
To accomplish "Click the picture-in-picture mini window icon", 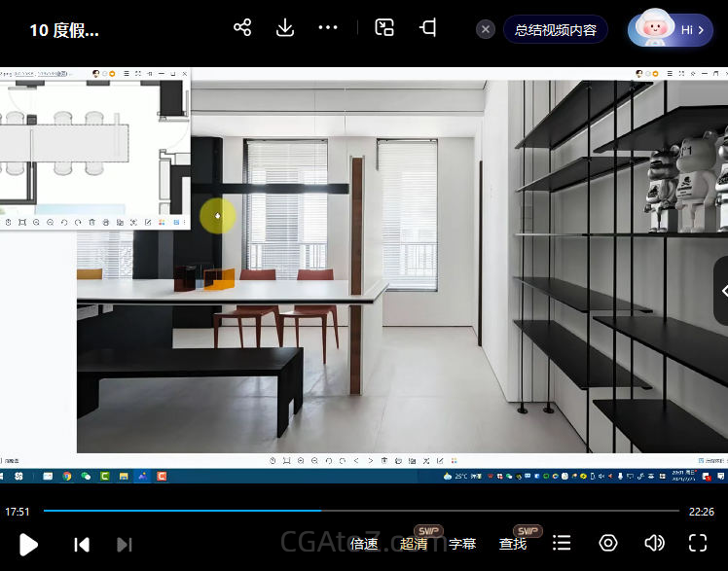I will [384, 27].
